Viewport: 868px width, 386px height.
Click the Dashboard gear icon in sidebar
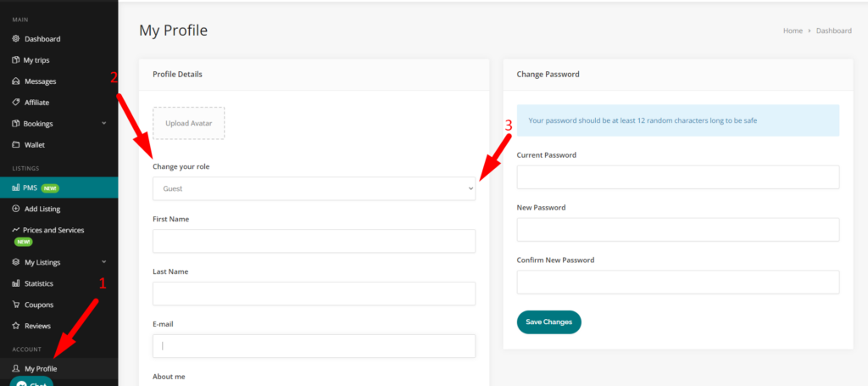tap(16, 39)
